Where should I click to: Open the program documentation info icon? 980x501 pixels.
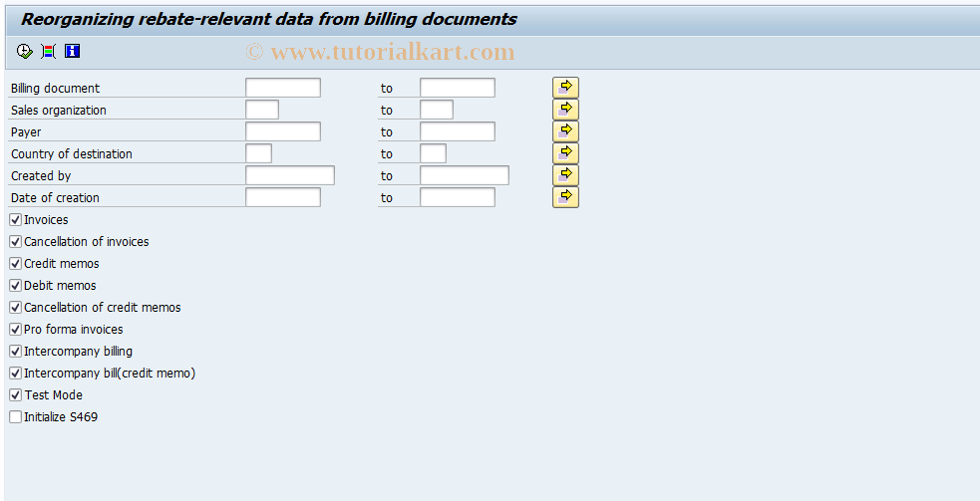coord(73,51)
